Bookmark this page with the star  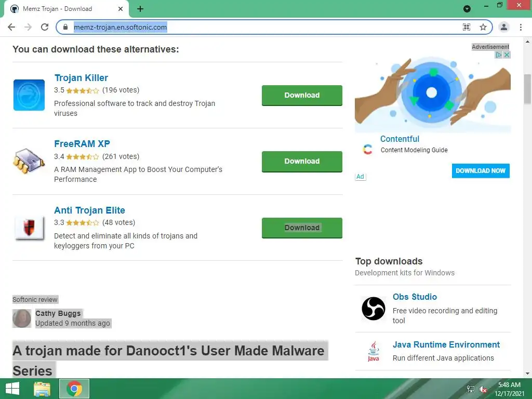click(x=483, y=27)
